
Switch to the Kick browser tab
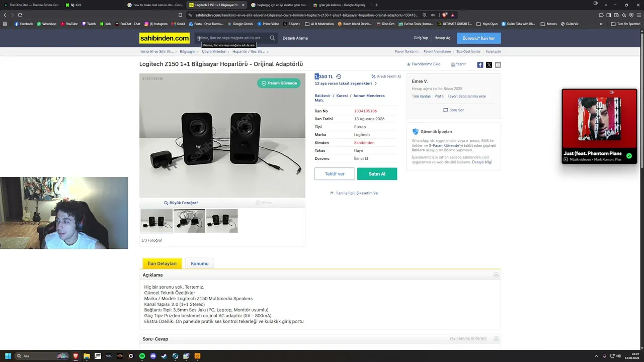94,5
